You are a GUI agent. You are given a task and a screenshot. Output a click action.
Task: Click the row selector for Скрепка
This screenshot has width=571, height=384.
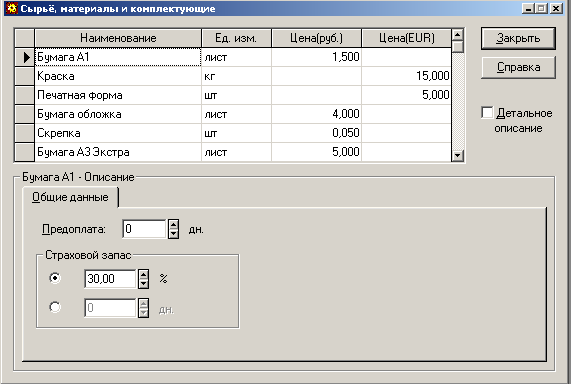[24, 133]
